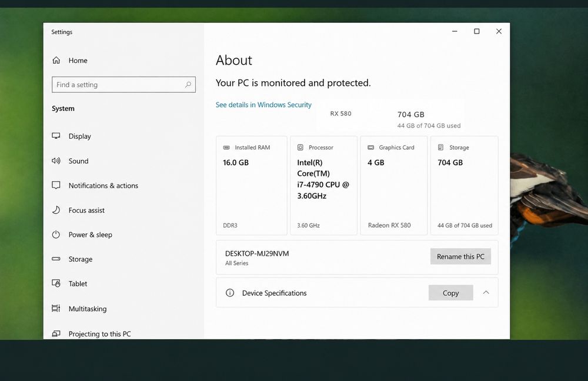Click the DESKTOP-MJ29NVM PC name

[x=257, y=253]
